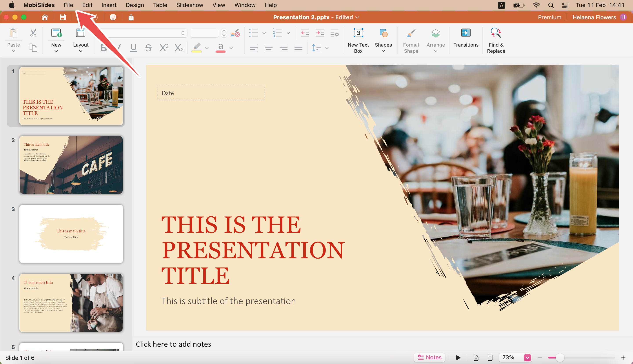Insert a New Text Box
633x364 pixels.
[x=358, y=40]
